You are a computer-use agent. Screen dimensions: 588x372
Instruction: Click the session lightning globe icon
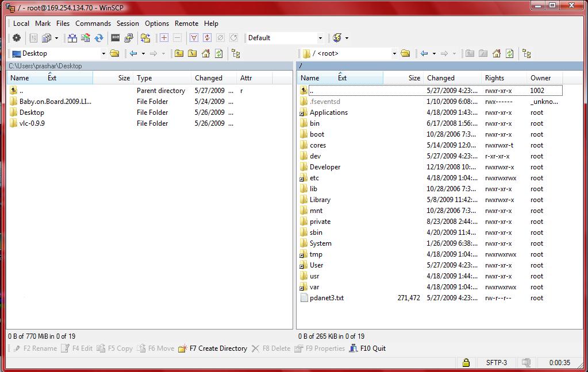tap(337, 38)
